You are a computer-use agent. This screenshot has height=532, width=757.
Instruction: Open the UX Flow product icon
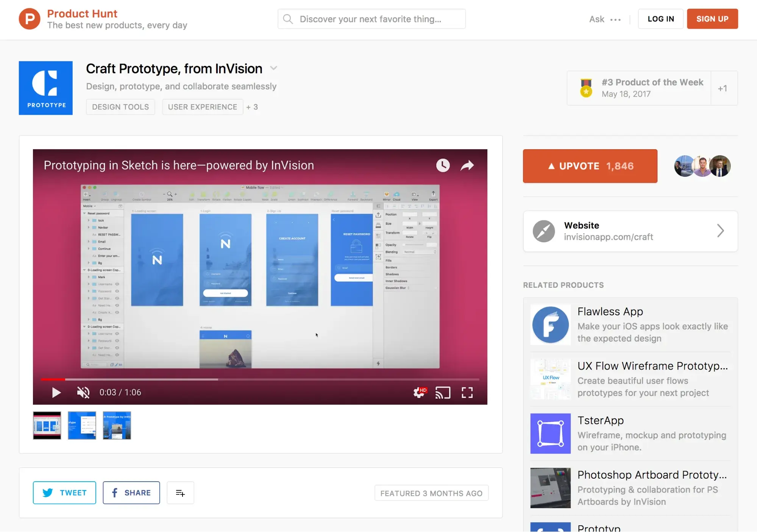pyautogui.click(x=551, y=379)
